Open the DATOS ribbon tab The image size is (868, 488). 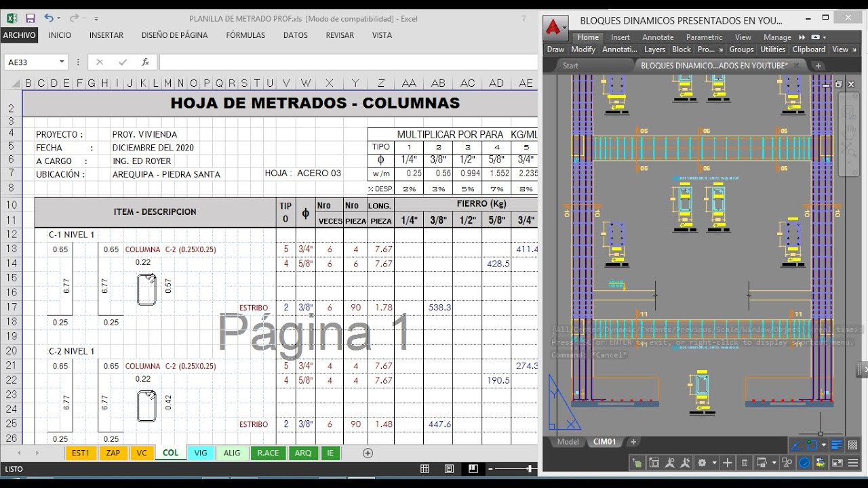coord(296,35)
